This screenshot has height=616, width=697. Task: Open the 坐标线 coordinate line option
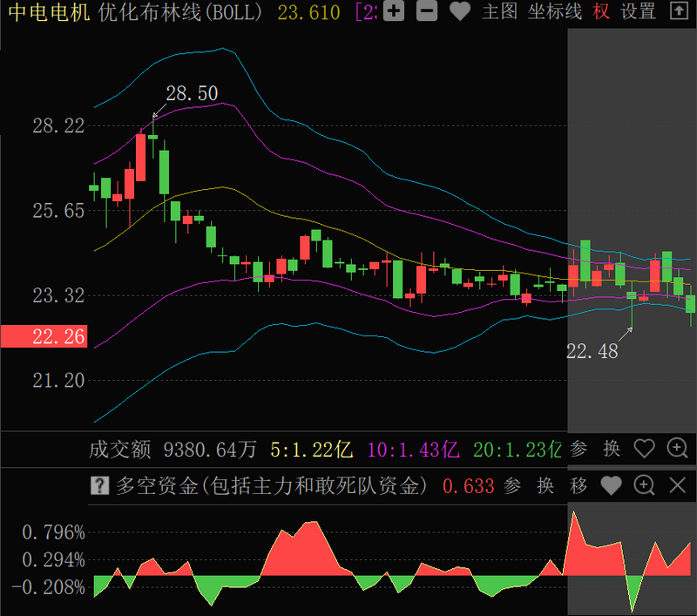[555, 11]
